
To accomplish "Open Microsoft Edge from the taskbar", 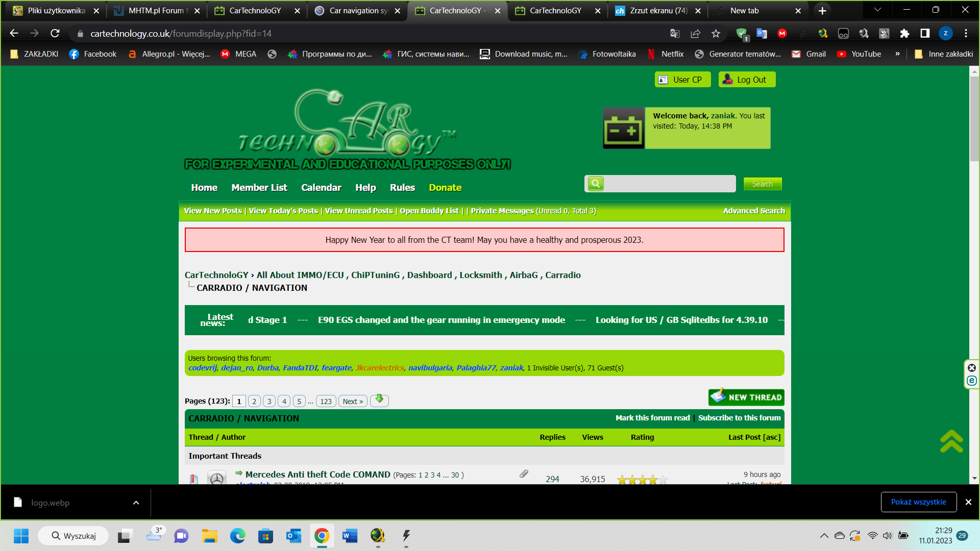I will (x=237, y=536).
